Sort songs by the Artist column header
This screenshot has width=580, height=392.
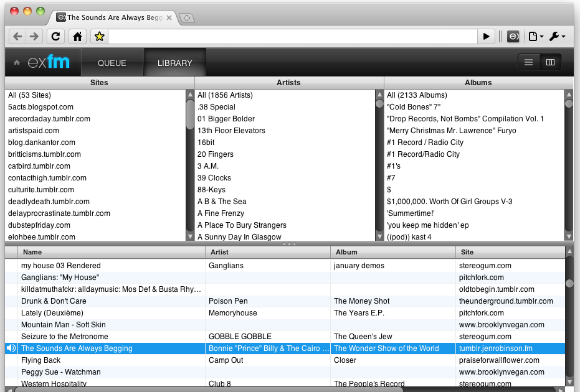(x=268, y=252)
